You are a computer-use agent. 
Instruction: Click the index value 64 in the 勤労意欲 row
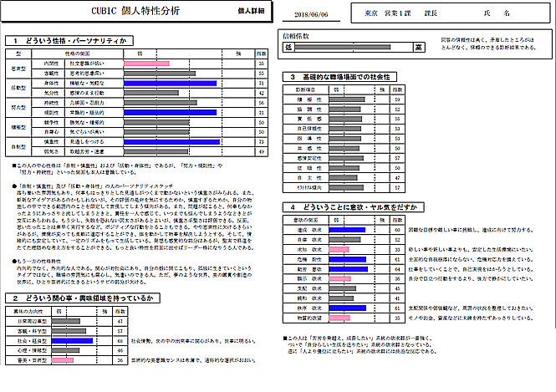point(397,269)
